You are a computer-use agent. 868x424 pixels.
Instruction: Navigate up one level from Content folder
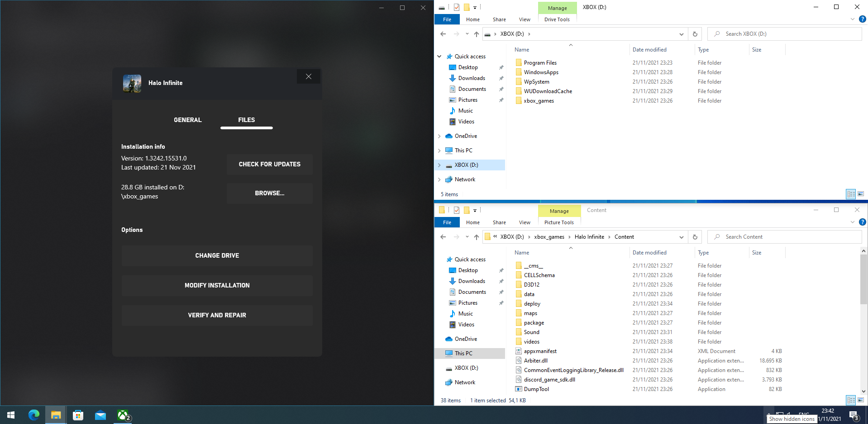(476, 237)
